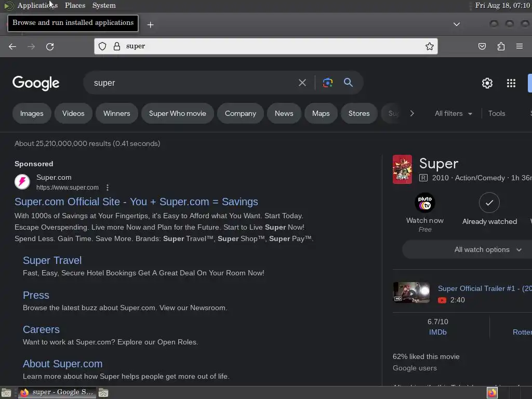The width and height of the screenshot is (532, 399).
Task: Open the tracking protection shield icon
Action: pos(102,46)
